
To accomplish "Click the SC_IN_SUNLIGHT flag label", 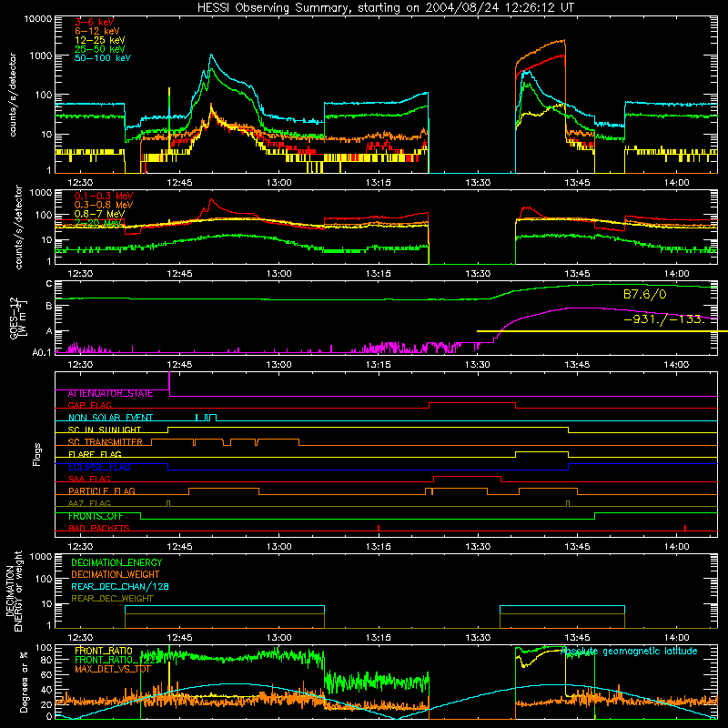I will click(105, 430).
